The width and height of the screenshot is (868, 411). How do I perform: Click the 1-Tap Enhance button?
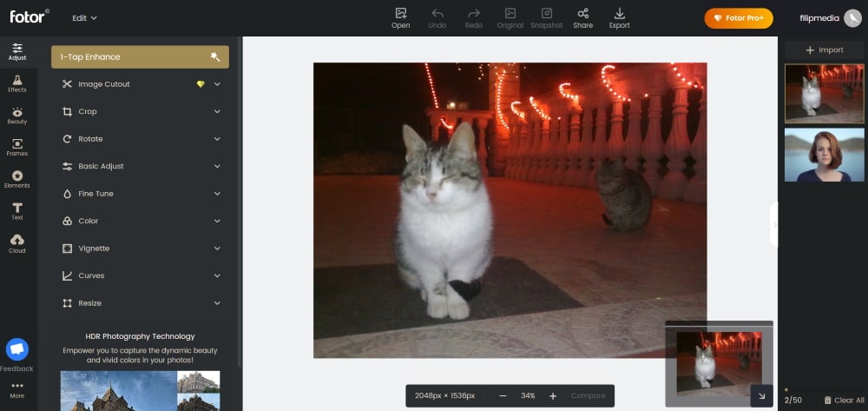(x=140, y=57)
